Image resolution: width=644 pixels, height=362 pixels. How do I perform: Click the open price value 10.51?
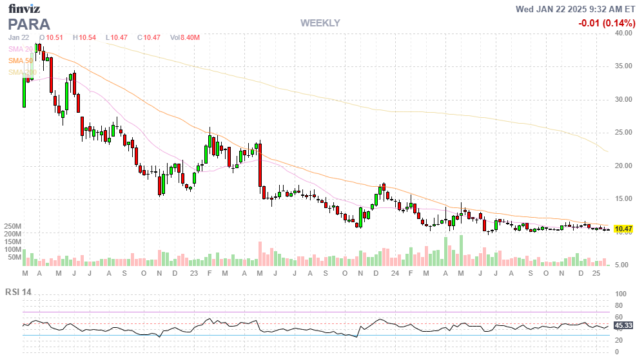pyautogui.click(x=55, y=38)
